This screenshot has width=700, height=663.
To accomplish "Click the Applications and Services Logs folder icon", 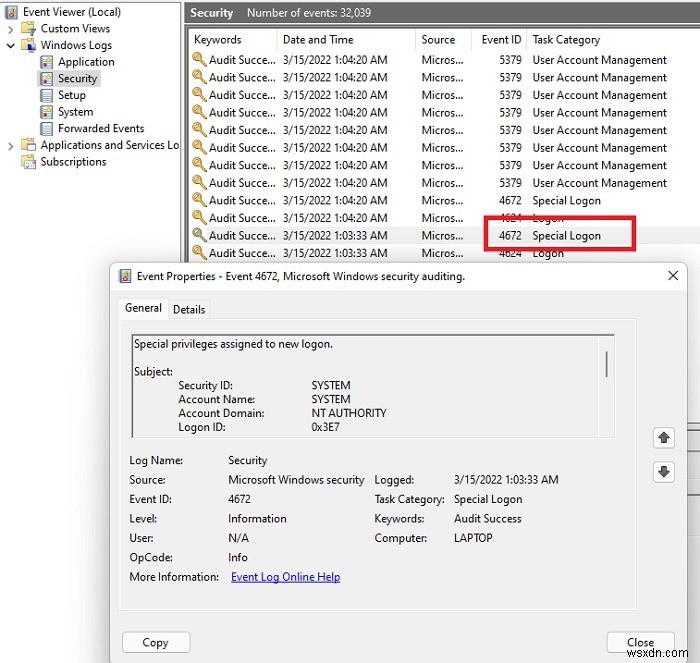I will click(x=29, y=145).
